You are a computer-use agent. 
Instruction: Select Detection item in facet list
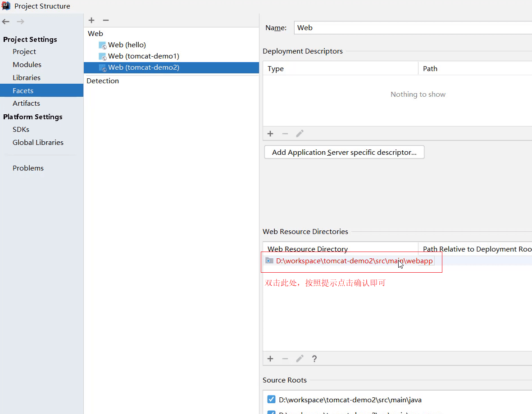pos(103,81)
